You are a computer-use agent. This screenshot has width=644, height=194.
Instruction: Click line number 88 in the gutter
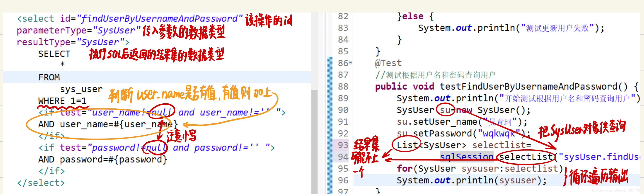coord(343,87)
